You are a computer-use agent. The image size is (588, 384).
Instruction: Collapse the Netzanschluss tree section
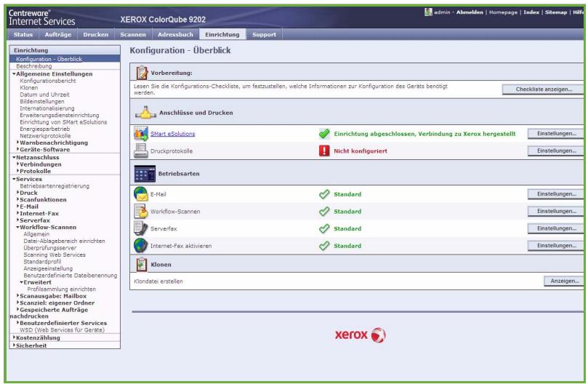[x=14, y=157]
